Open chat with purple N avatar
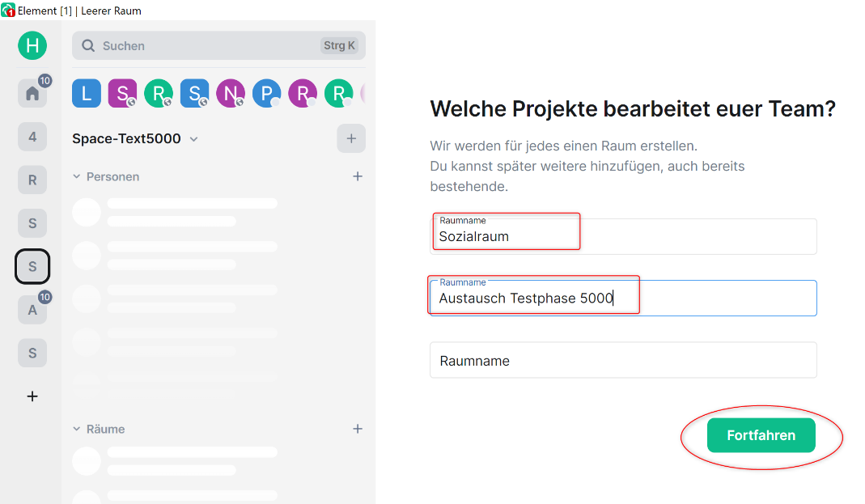 tap(230, 94)
